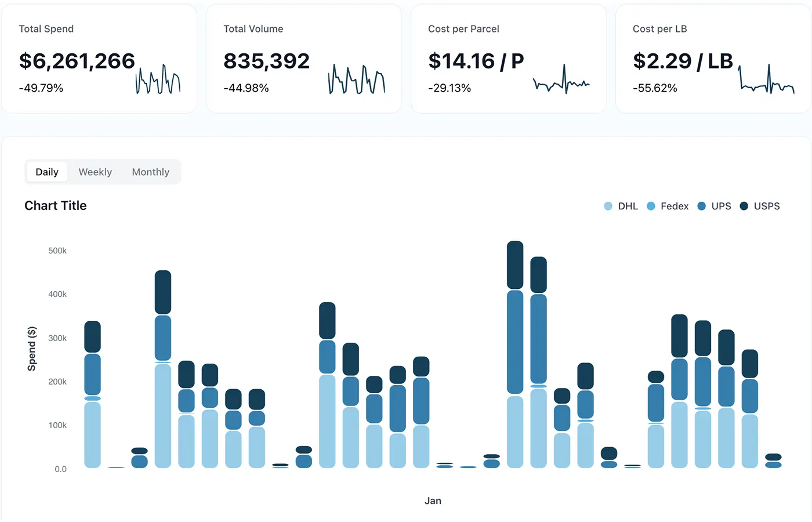Switch to the Daily view tab
Image resolution: width=812 pixels, height=522 pixels.
tap(47, 172)
